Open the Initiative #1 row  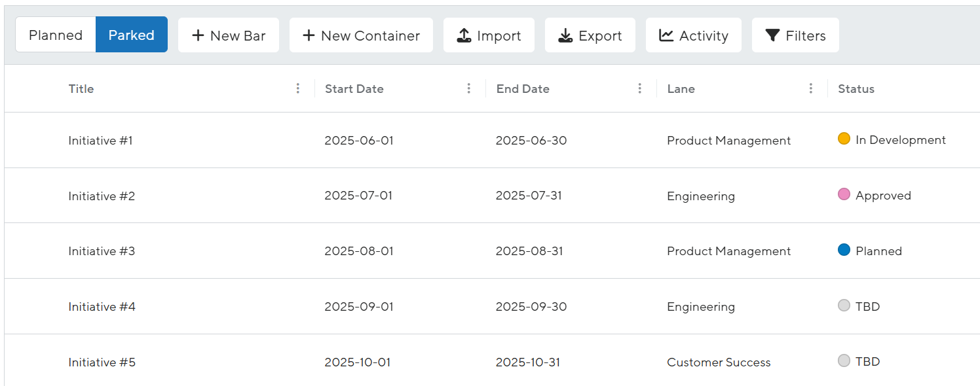pos(492,140)
